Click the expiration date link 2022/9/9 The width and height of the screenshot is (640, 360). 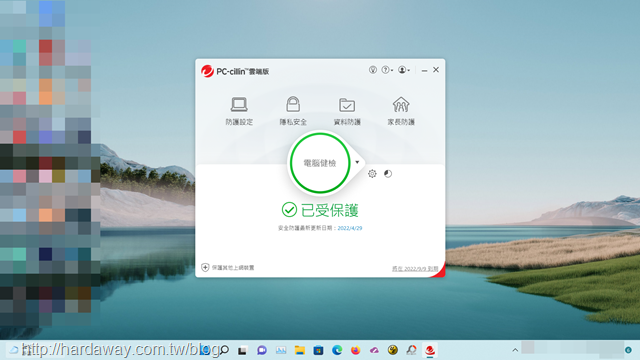pyautogui.click(x=415, y=269)
